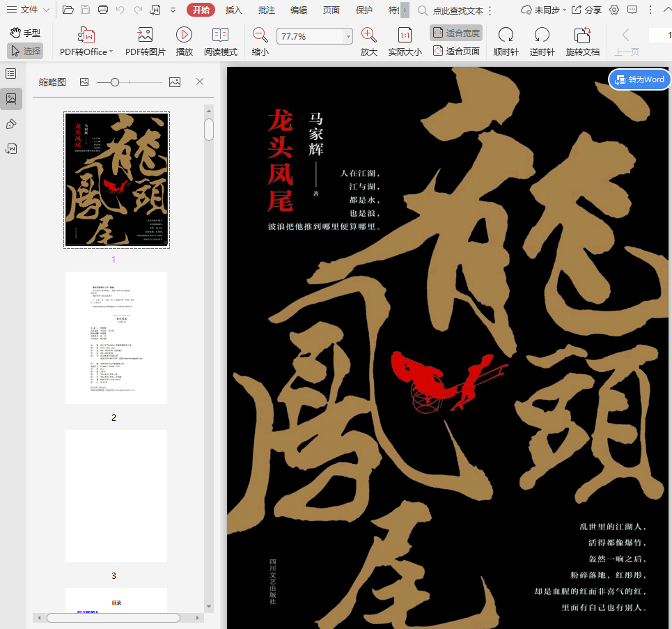Click the 点此查找文本 search box
The height and width of the screenshot is (629, 672).
(451, 10)
